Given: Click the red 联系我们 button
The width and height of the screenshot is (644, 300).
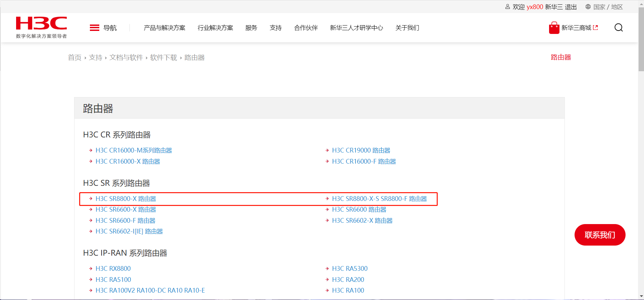Looking at the screenshot, I should pos(600,235).
